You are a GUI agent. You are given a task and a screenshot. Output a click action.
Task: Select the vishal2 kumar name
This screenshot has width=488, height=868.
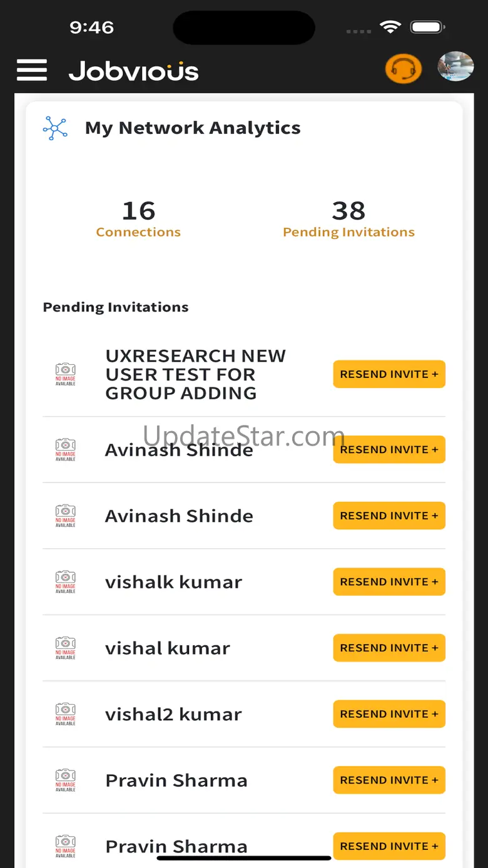click(173, 714)
